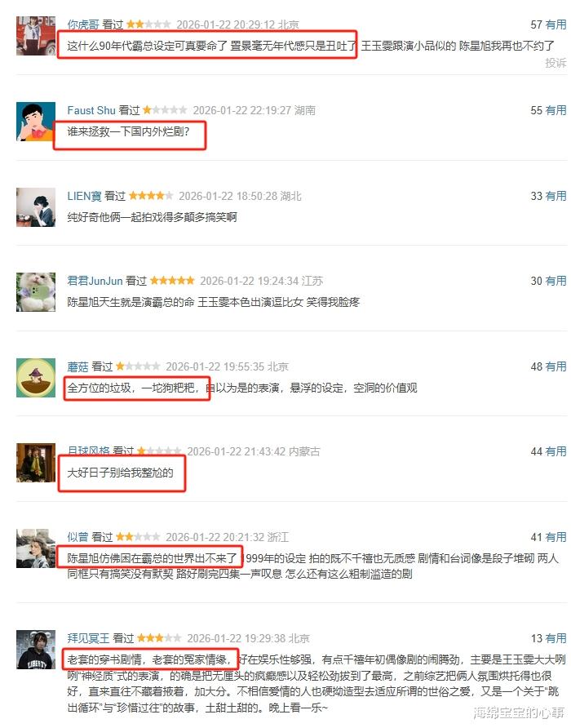Click the username 拜见冥王

[88, 638]
